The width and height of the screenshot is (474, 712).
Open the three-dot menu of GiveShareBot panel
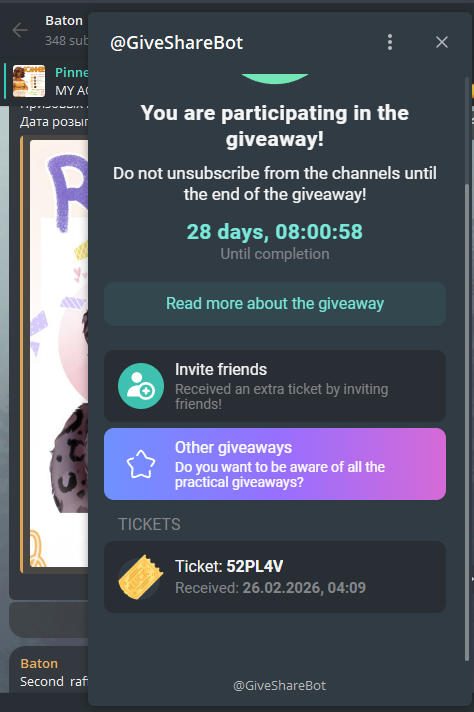click(x=390, y=42)
